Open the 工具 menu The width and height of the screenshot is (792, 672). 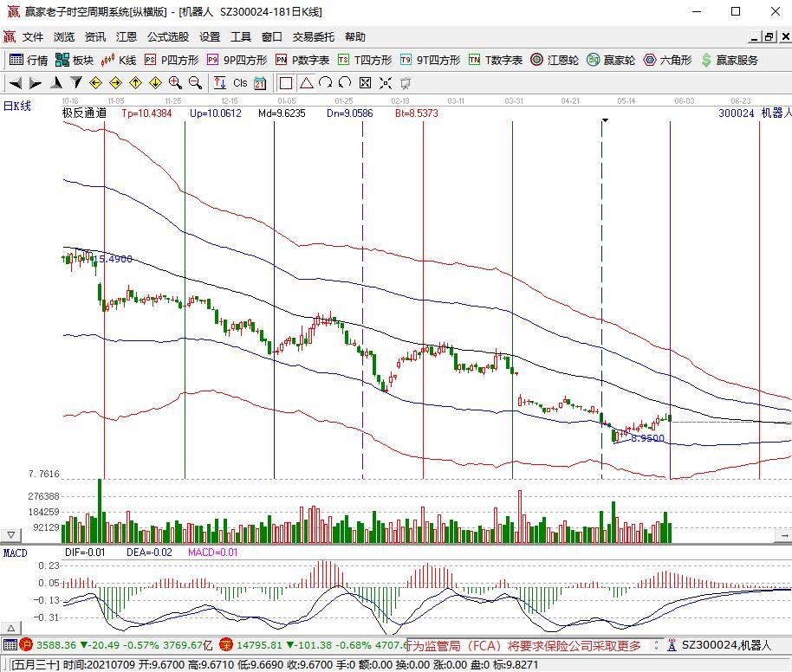coord(241,37)
